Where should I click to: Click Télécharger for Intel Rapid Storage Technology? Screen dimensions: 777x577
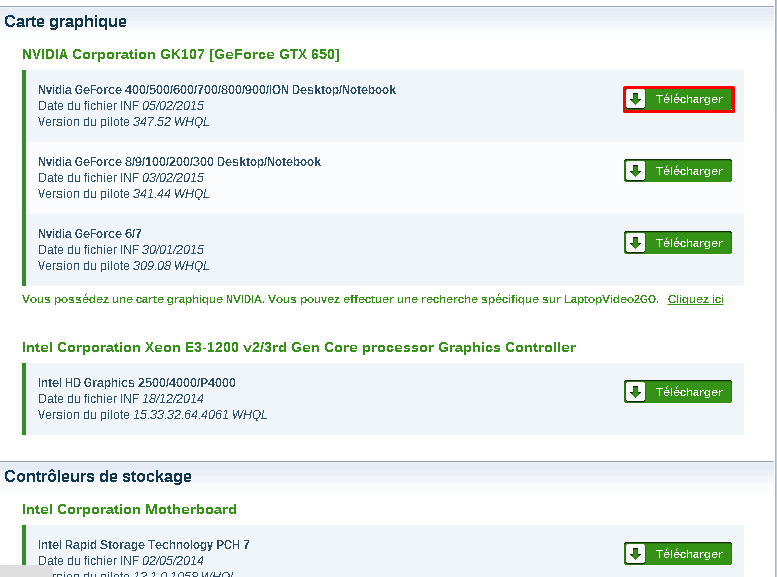[x=677, y=554]
